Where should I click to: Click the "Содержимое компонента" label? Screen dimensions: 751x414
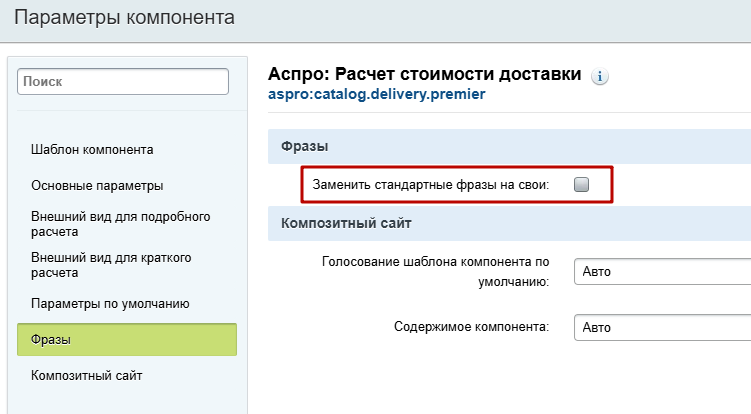pyautogui.click(x=471, y=327)
